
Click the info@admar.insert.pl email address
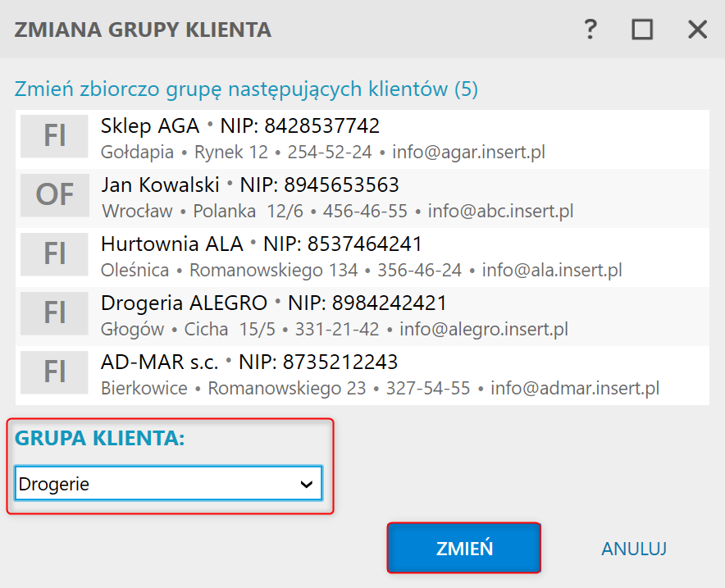(x=574, y=388)
